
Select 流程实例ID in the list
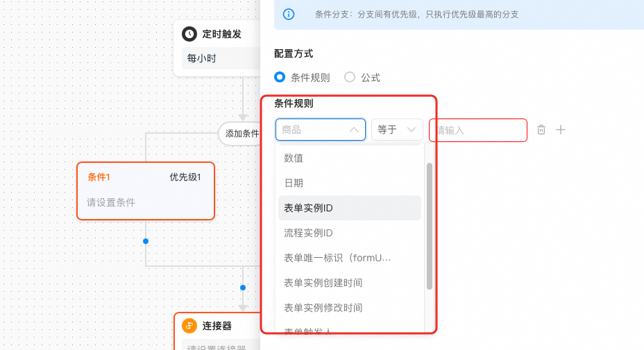308,233
